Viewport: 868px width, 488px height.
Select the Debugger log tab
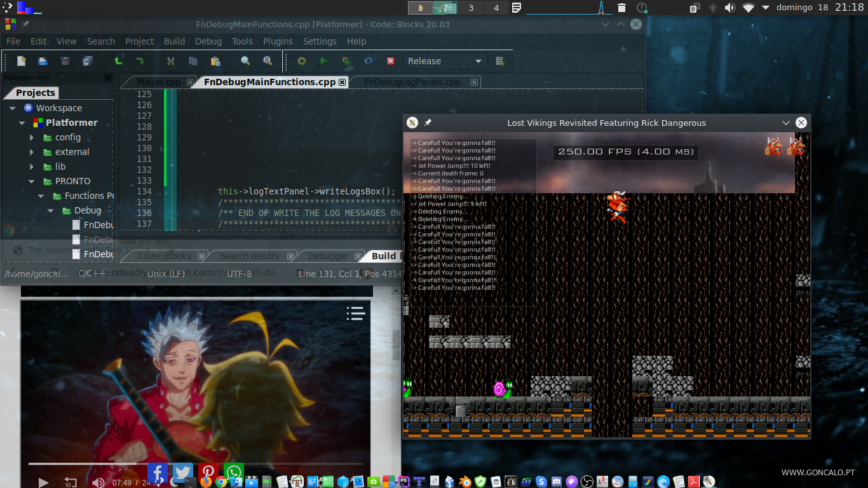[x=328, y=256]
